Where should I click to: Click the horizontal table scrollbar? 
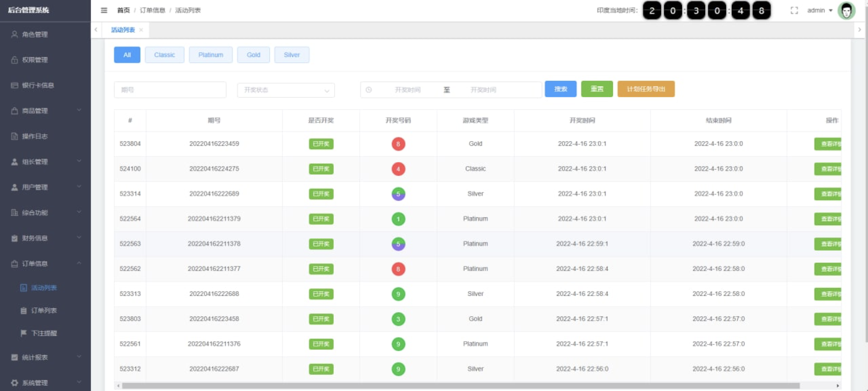tap(460, 386)
